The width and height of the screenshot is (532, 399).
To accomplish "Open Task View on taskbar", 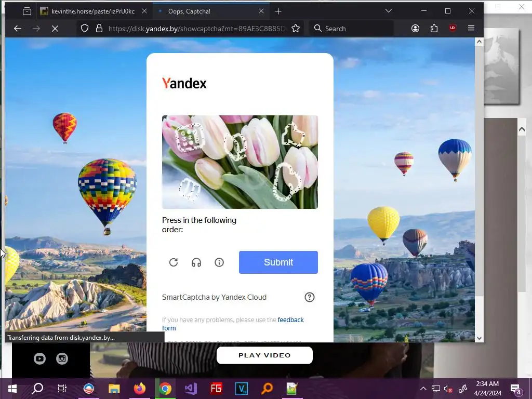I will point(62,389).
